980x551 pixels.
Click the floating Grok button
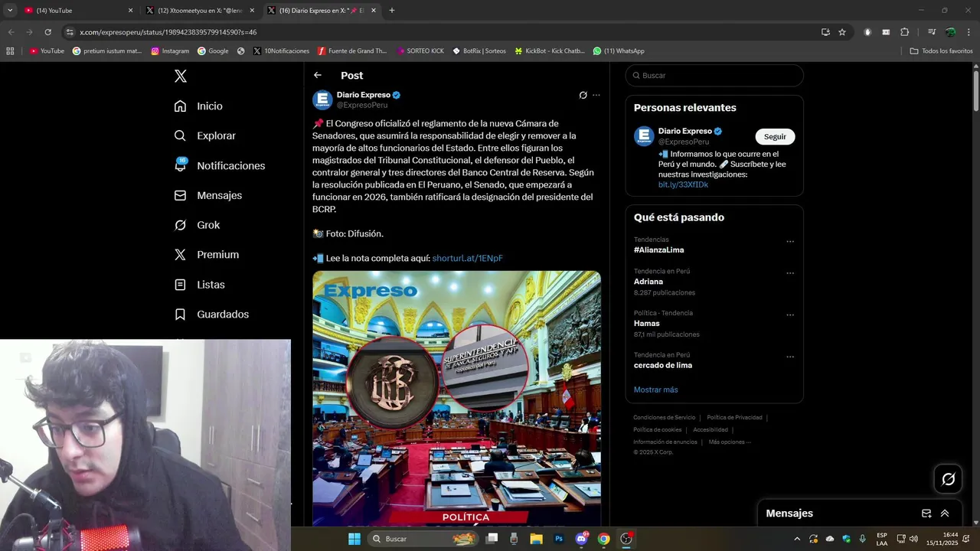pos(948,479)
